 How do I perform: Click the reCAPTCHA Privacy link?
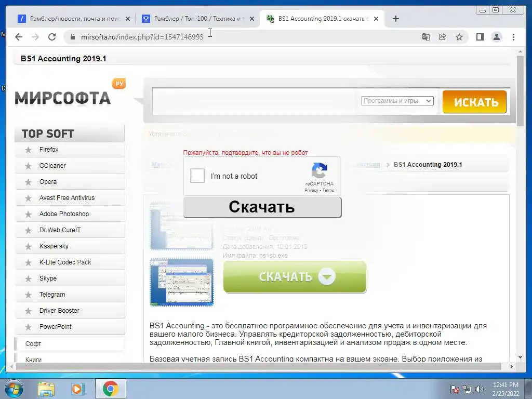click(x=311, y=190)
